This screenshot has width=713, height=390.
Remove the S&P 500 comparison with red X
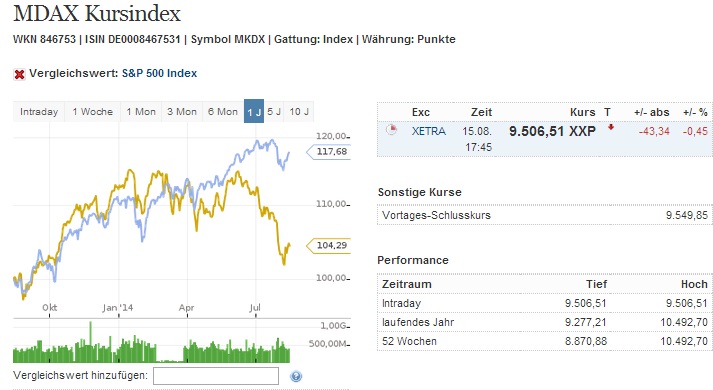[x=19, y=74]
